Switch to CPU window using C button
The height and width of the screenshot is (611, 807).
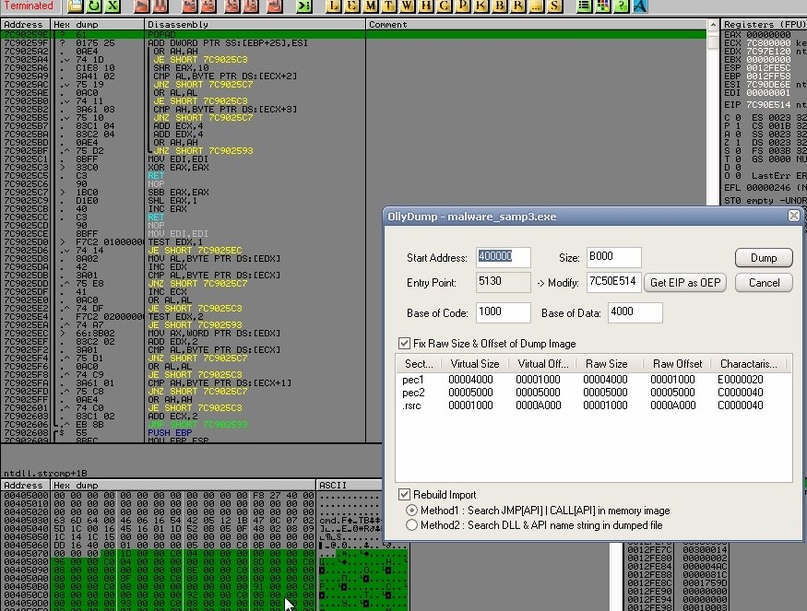[443, 7]
